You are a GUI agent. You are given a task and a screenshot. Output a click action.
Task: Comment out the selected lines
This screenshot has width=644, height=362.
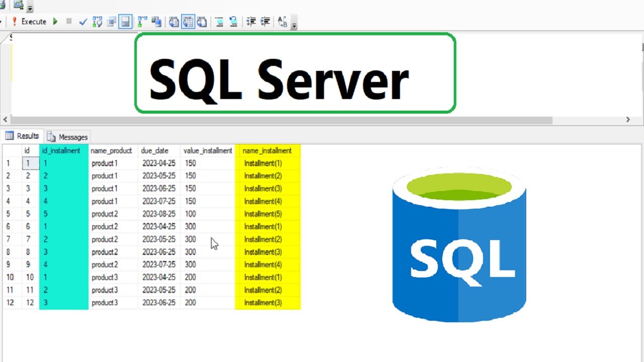point(219,22)
